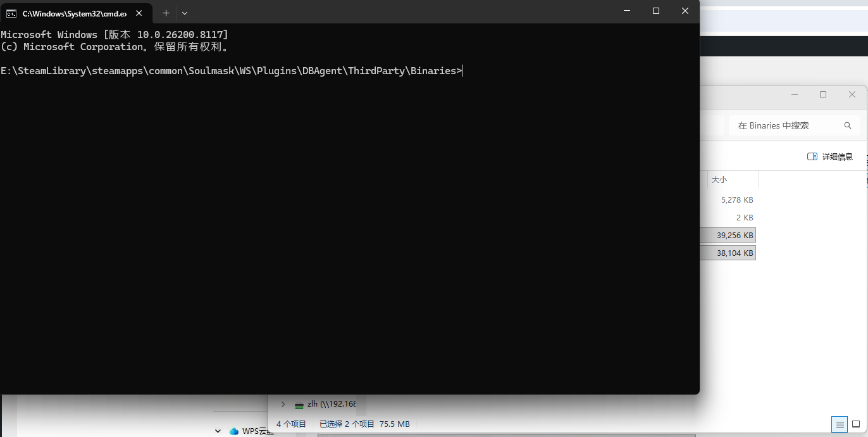Maximize the File Explorer window

pos(823,94)
